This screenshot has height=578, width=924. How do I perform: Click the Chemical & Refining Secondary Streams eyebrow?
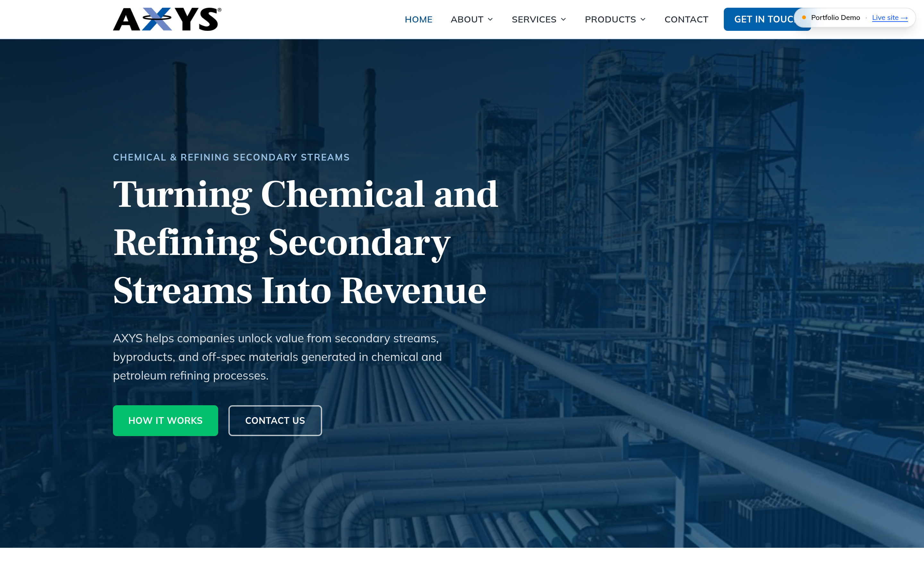(231, 157)
